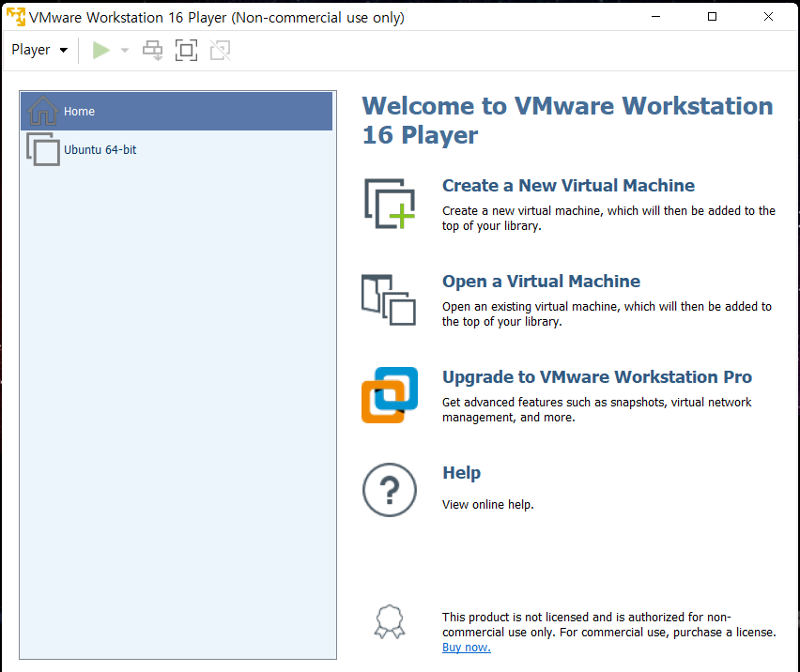Follow the Buy now link
This screenshot has height=672, width=800.
pyautogui.click(x=467, y=648)
